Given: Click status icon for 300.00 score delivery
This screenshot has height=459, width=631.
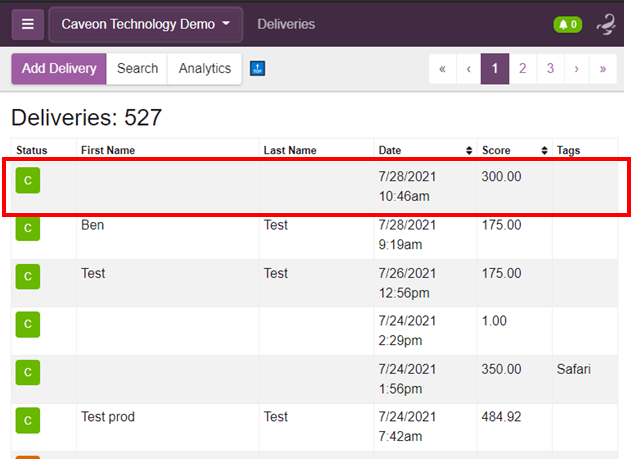Looking at the screenshot, I should [28, 180].
